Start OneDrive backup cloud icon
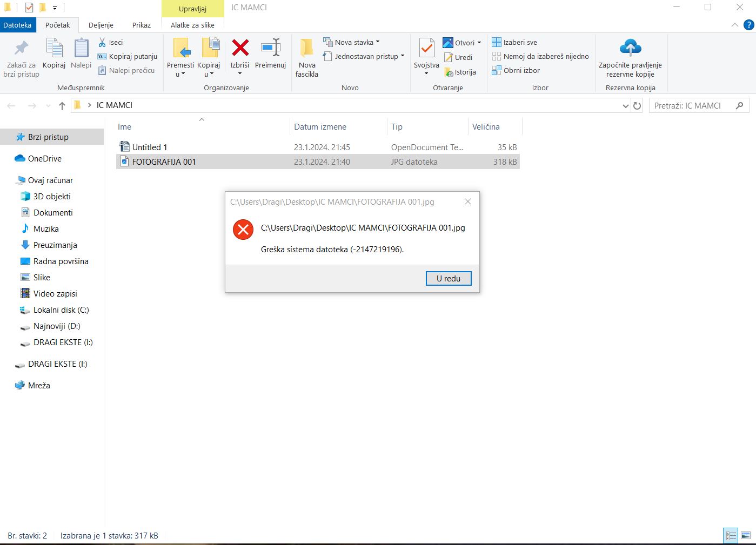 630,48
